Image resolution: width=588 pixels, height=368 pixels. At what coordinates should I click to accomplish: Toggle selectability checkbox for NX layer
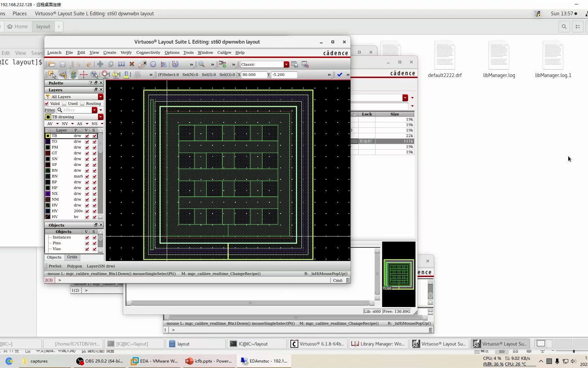coord(95,194)
